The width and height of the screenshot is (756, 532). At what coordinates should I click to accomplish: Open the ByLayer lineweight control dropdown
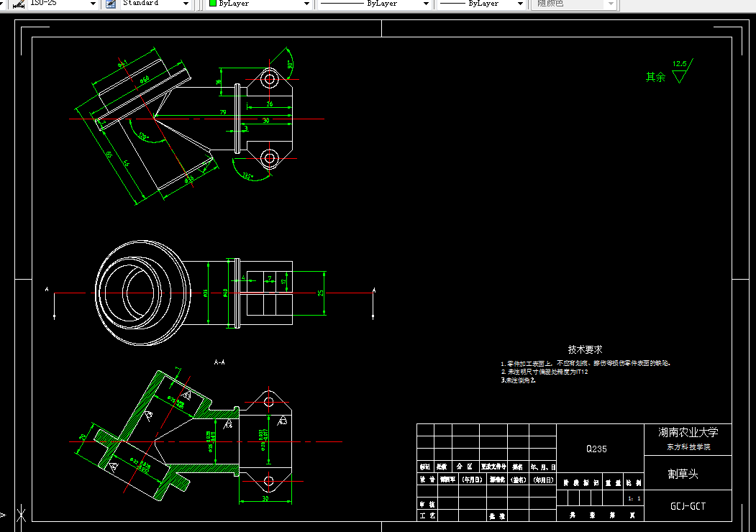click(x=520, y=4)
